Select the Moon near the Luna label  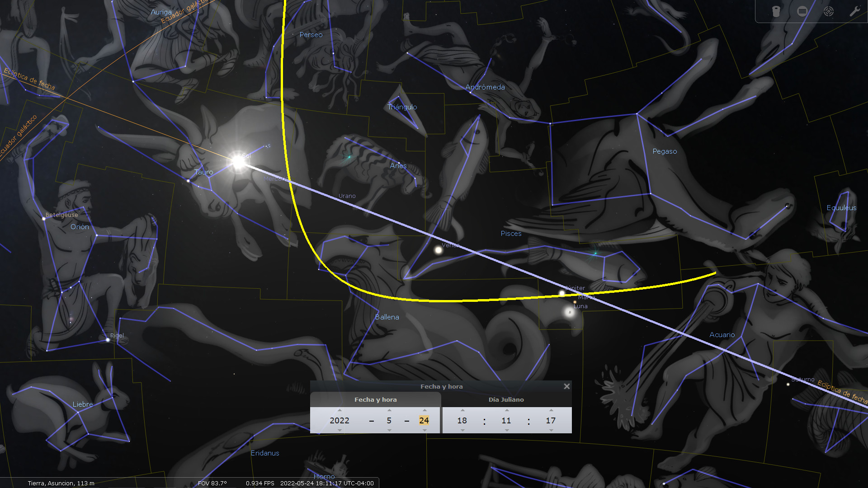[x=569, y=311]
